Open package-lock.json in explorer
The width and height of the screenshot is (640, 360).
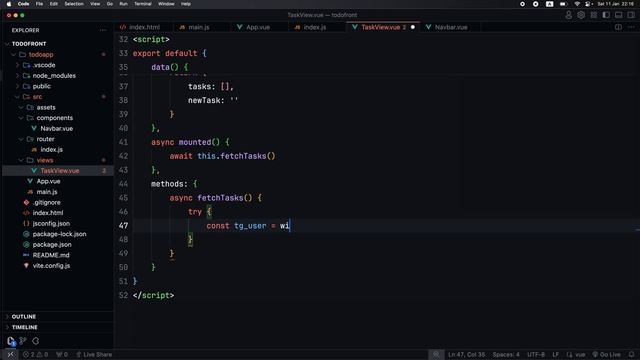(59, 234)
